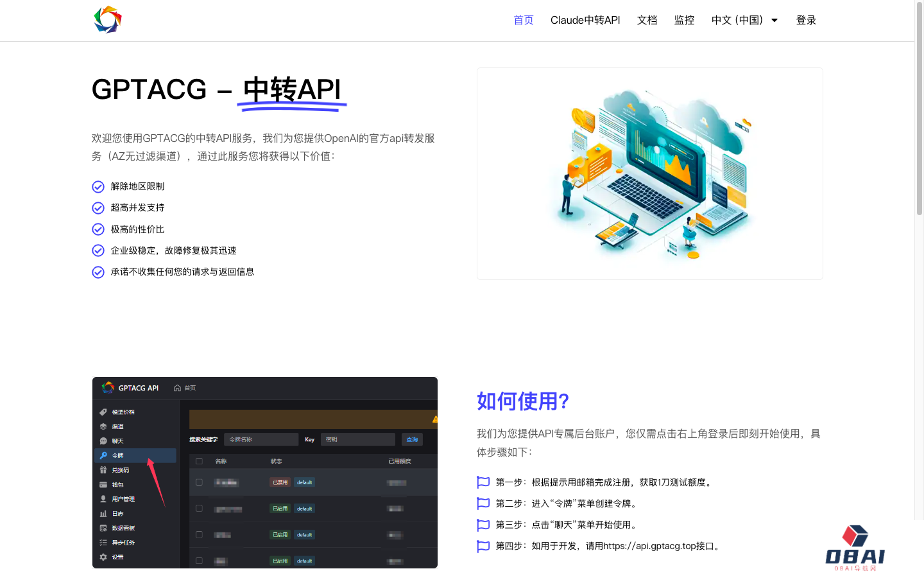Expand the 中文 (中国) language dropdown
The width and height of the screenshot is (924, 578).
[744, 20]
